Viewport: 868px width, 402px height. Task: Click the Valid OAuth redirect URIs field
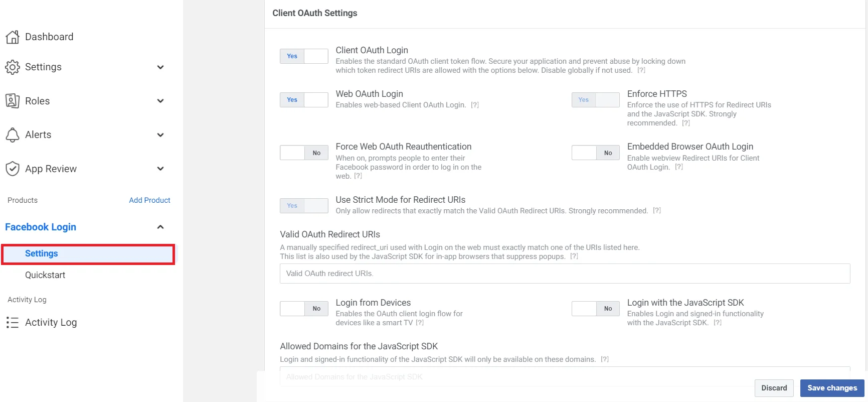(565, 274)
